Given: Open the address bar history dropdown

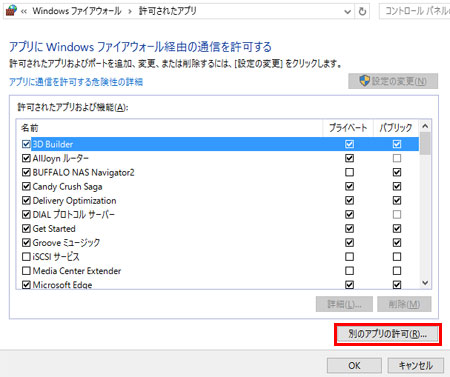Looking at the screenshot, I should coord(347,12).
